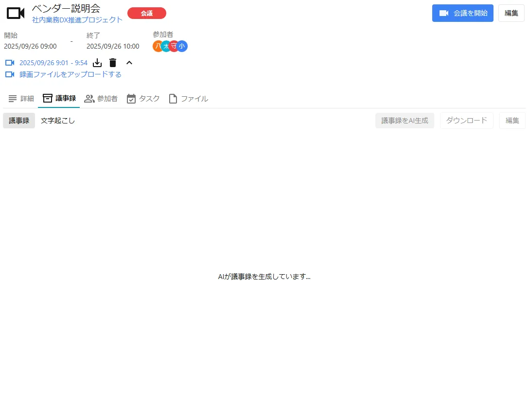Click the 参加者 tab's people icon

[89, 98]
